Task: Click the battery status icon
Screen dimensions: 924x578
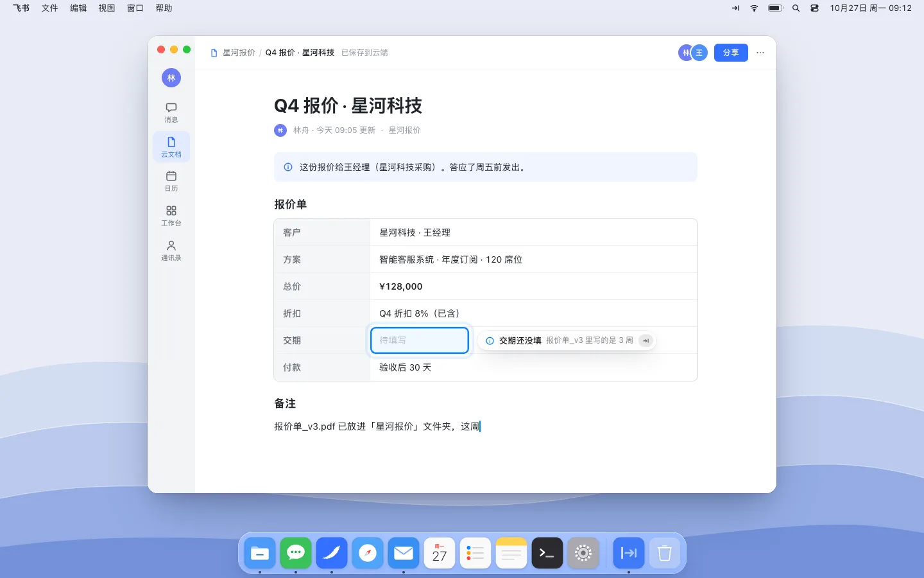Action: [776, 8]
